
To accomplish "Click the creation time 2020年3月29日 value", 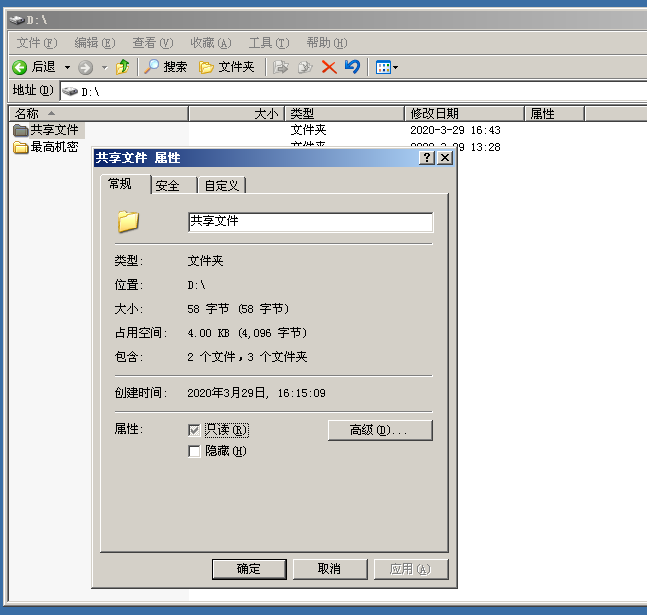I will (x=256, y=393).
